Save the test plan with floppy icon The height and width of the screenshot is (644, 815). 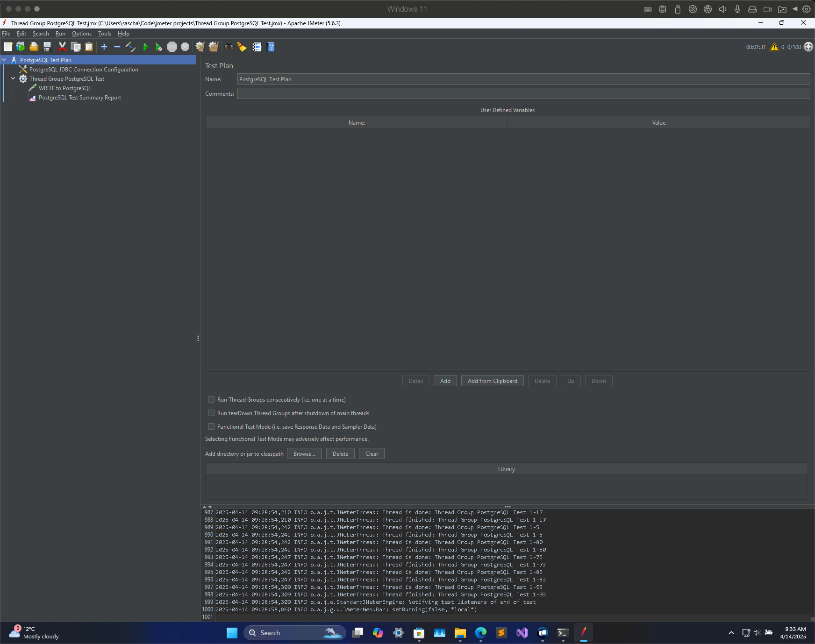tap(47, 47)
